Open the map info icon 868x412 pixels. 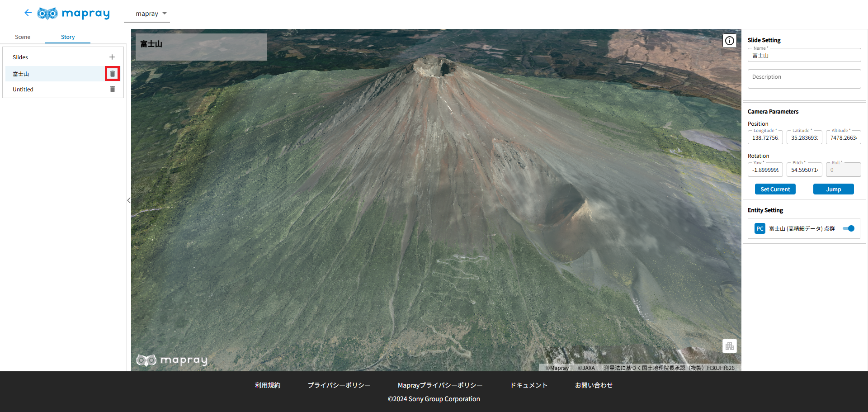(729, 41)
